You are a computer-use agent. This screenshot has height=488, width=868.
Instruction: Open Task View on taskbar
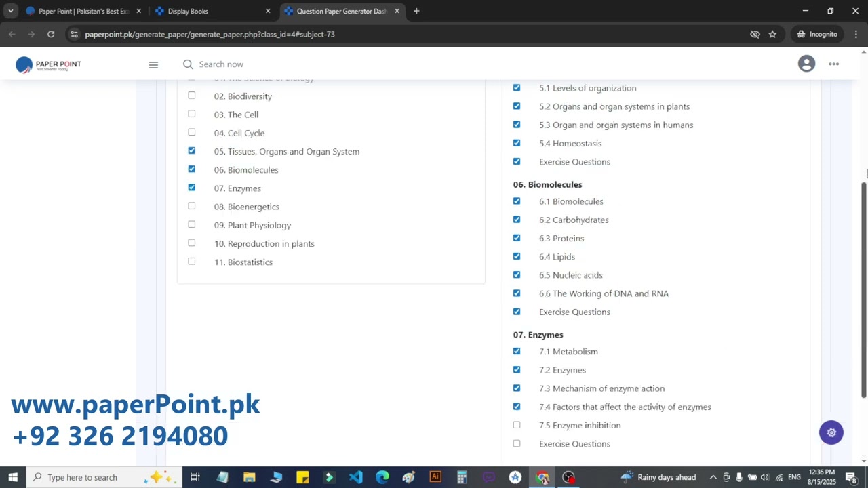coord(195,477)
